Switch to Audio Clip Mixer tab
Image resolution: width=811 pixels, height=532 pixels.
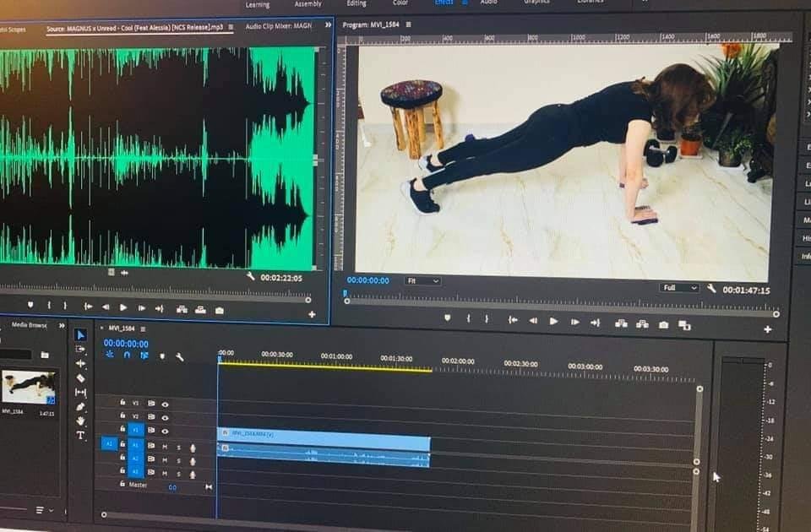point(278,25)
